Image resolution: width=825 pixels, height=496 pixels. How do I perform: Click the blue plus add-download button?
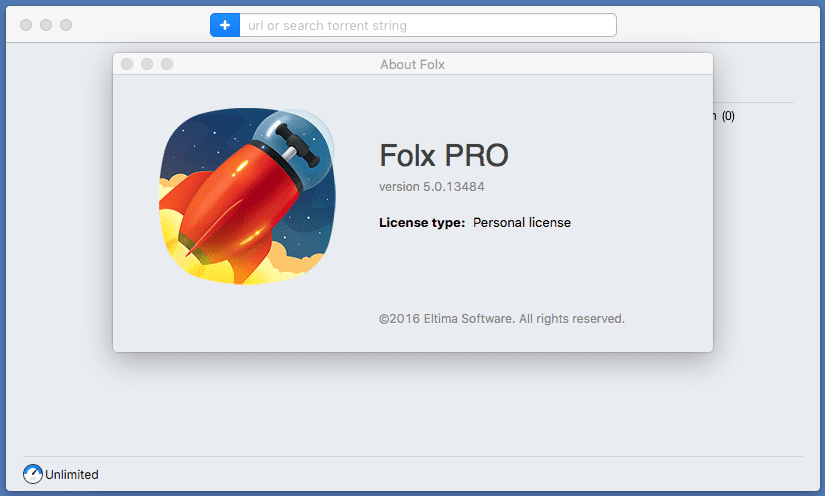pyautogui.click(x=225, y=25)
